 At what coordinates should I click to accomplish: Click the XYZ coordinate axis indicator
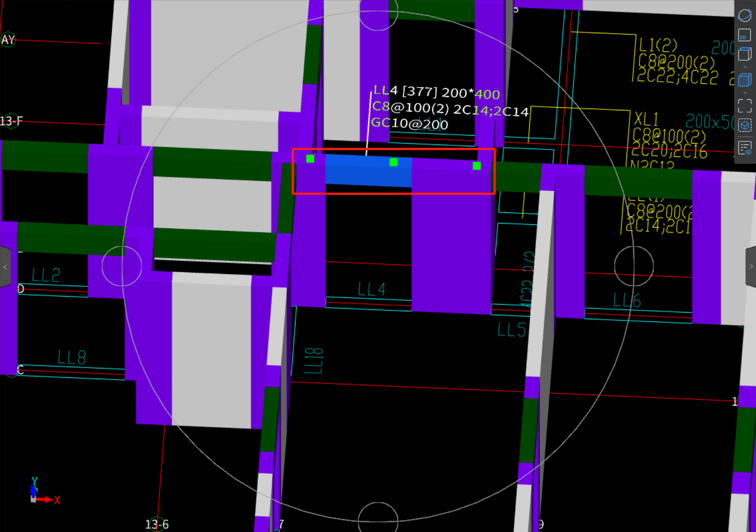[x=44, y=491]
